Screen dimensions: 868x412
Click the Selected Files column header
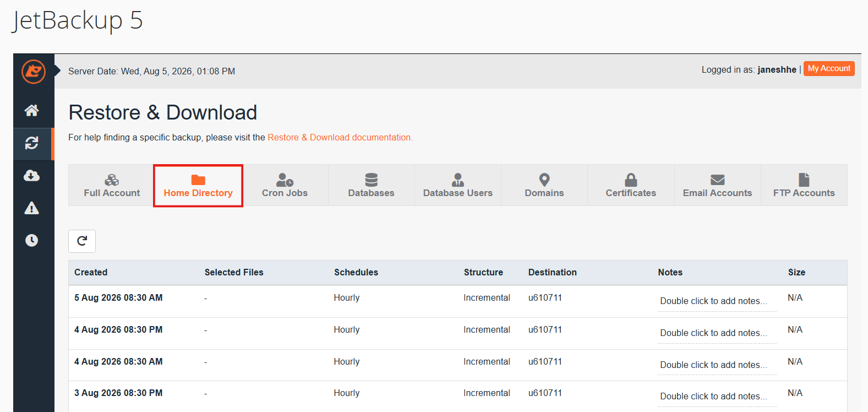click(234, 272)
